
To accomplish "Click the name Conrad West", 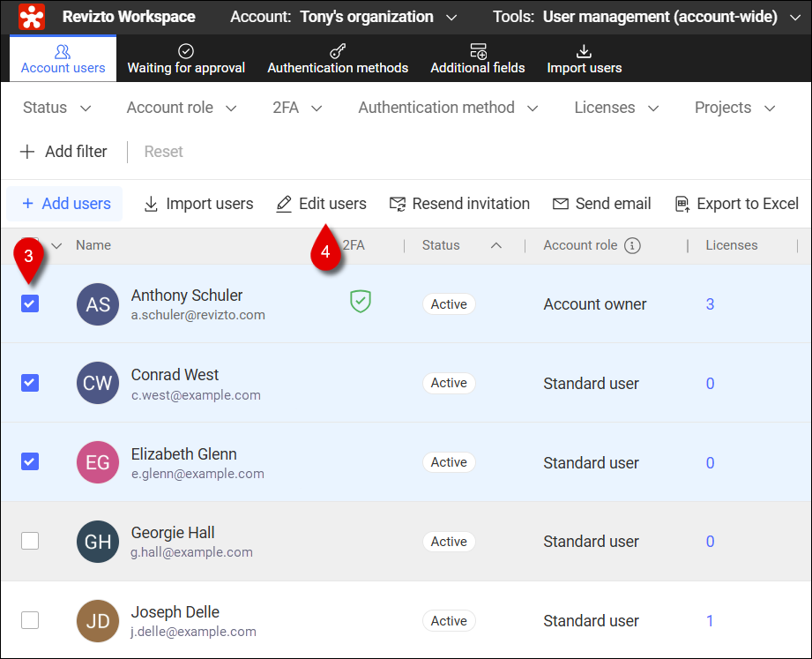I will pos(175,375).
